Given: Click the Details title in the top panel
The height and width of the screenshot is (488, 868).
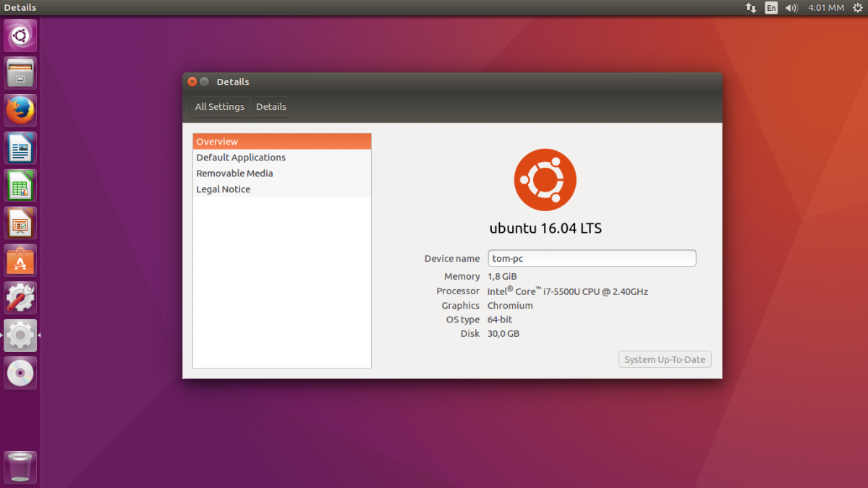Looking at the screenshot, I should click(x=20, y=8).
